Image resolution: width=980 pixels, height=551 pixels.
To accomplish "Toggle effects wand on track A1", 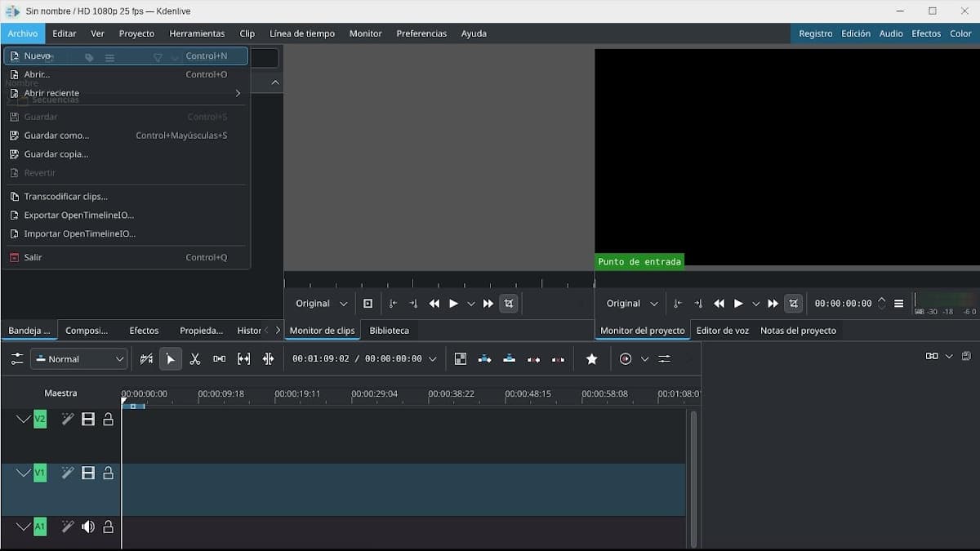I will (x=68, y=527).
